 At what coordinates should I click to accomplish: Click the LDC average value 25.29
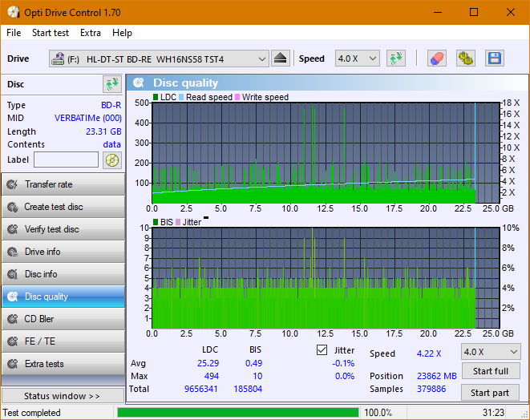click(x=208, y=363)
